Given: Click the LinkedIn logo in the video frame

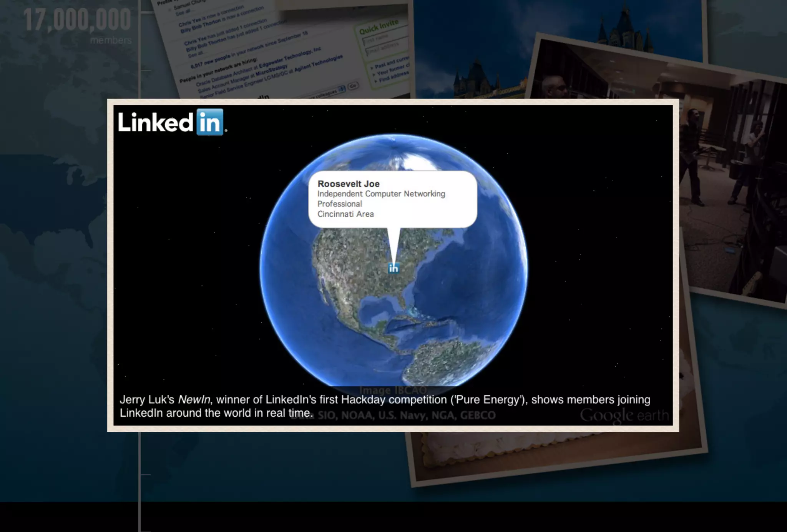Looking at the screenshot, I should point(172,122).
